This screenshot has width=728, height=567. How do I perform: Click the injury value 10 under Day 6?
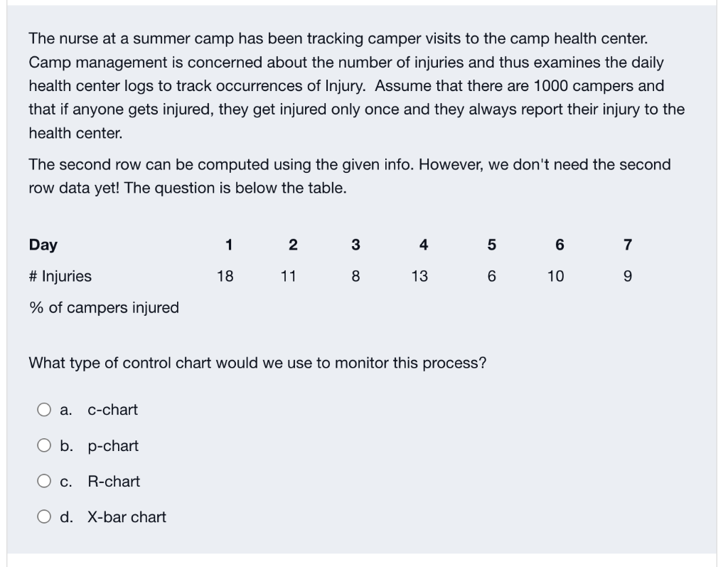click(x=556, y=276)
